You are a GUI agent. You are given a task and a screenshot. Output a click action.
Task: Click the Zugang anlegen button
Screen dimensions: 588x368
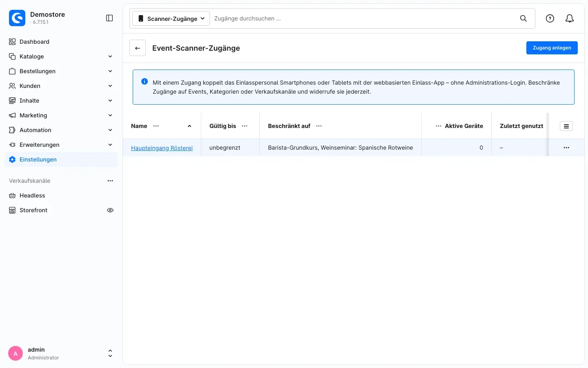click(x=552, y=48)
